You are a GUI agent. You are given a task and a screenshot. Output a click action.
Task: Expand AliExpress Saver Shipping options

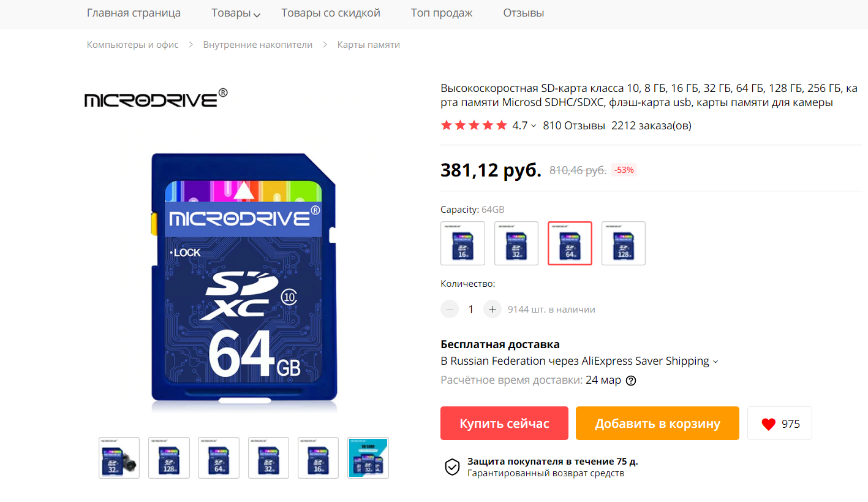(715, 362)
